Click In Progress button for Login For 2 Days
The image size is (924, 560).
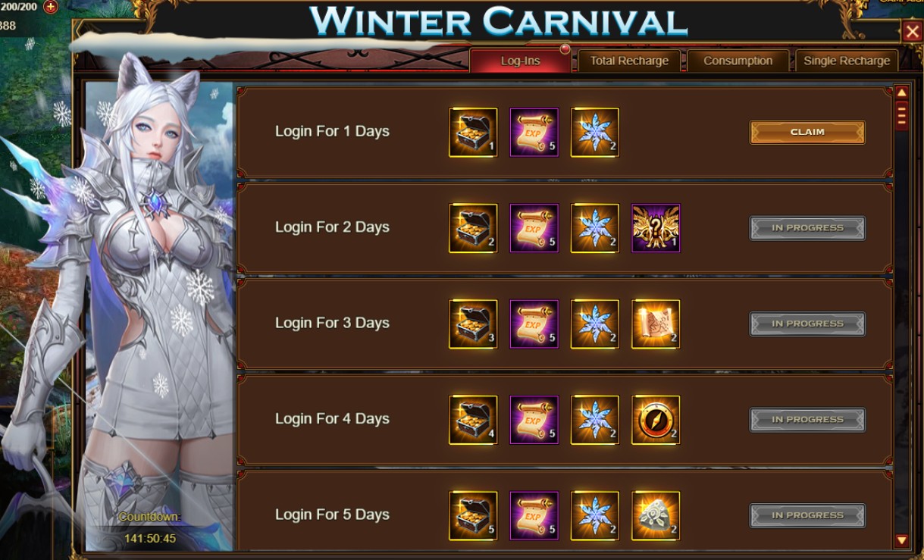click(807, 228)
